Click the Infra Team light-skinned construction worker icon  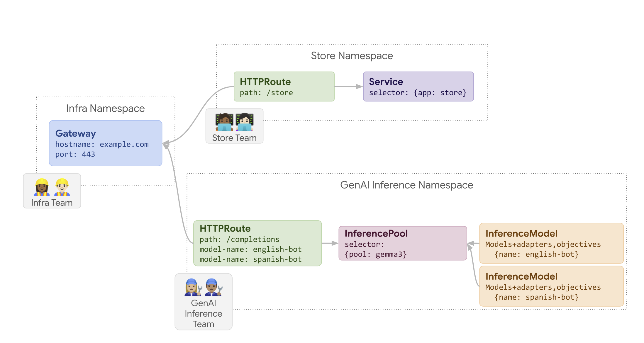62,187
